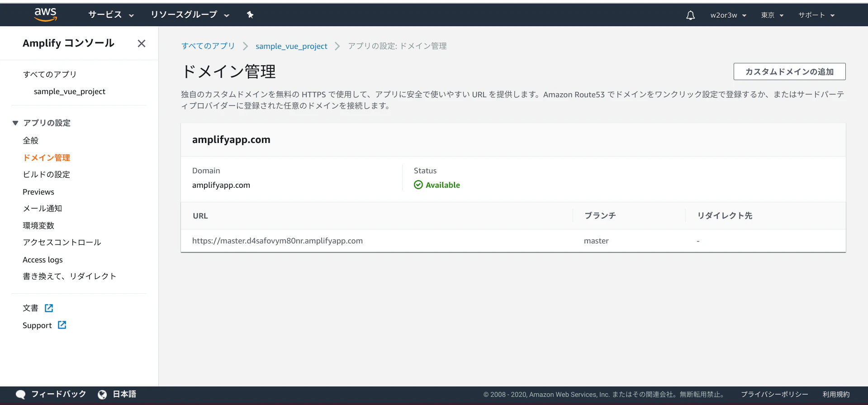This screenshot has width=868, height=405.
Task: Collapse the アプリの設定 section
Action: (x=15, y=123)
